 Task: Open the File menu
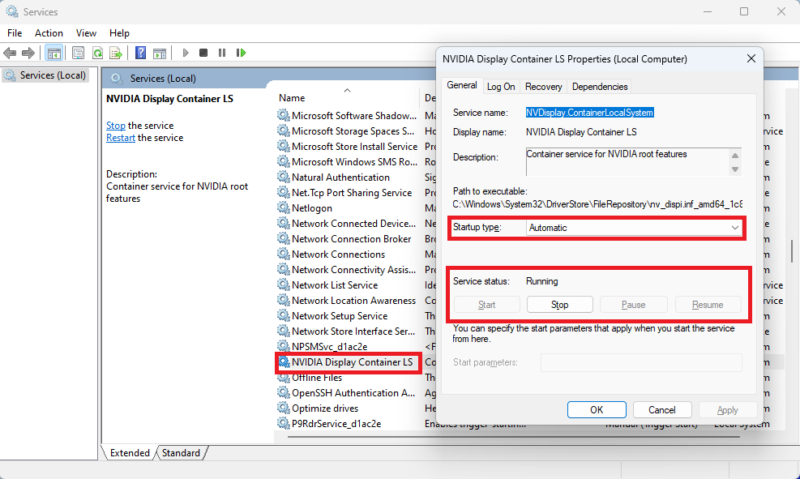pos(14,33)
